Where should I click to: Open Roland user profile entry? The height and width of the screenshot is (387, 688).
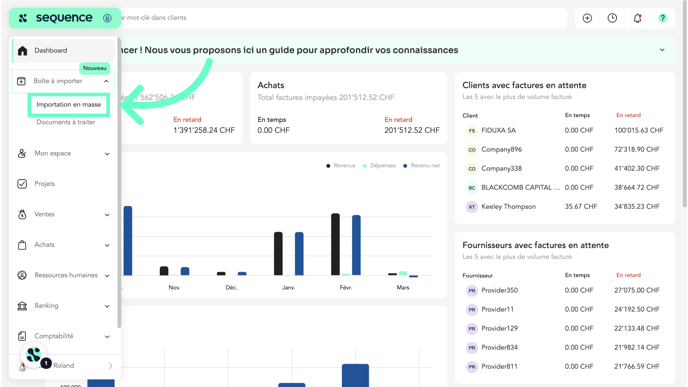click(64, 366)
